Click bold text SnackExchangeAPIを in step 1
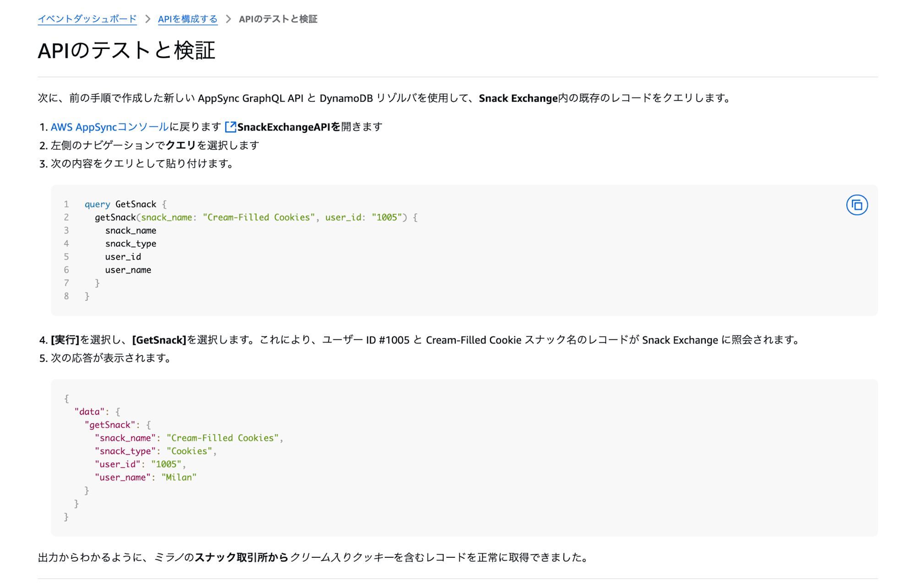916x588 pixels. coord(289,127)
